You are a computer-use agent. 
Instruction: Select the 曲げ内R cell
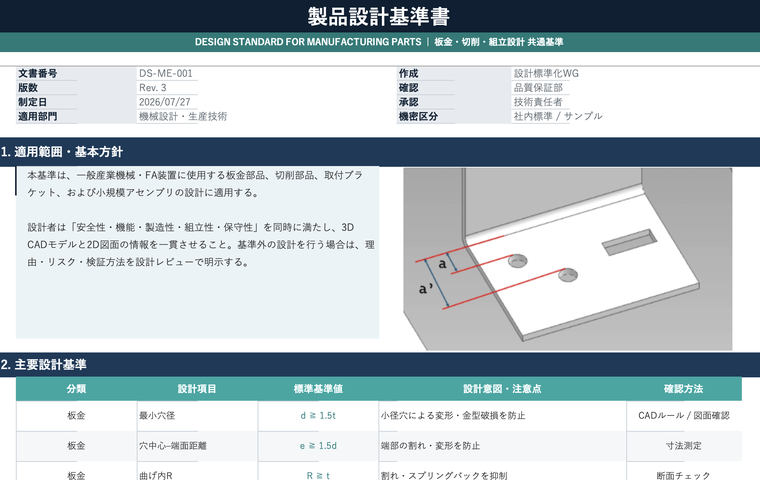197,471
